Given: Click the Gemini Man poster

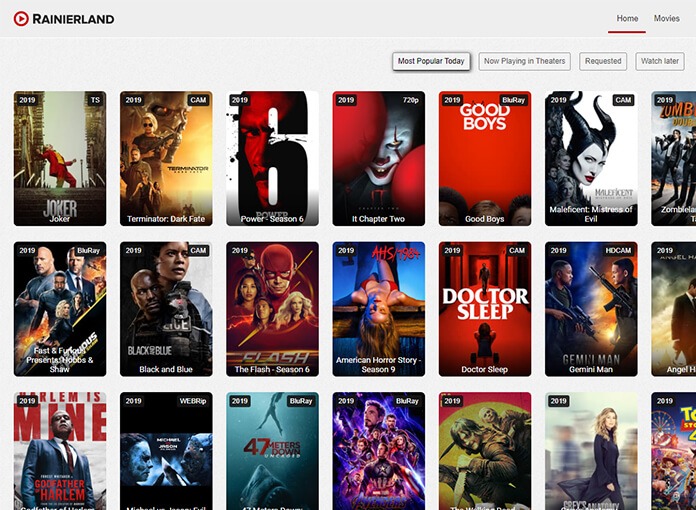Looking at the screenshot, I should coord(591,308).
